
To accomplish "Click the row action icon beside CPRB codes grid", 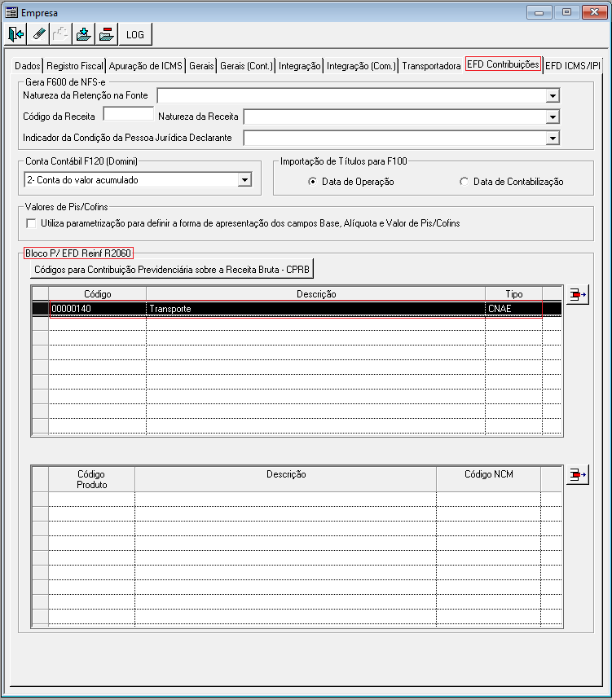I will pos(578,295).
